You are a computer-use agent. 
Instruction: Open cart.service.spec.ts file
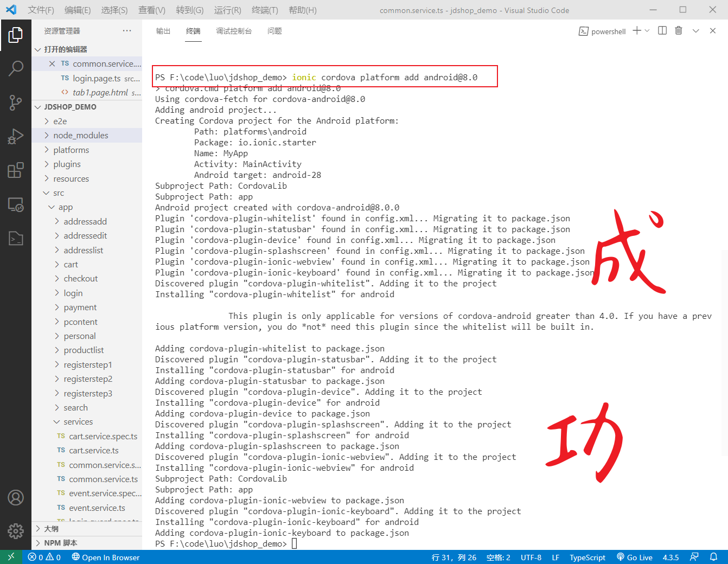coord(87,437)
